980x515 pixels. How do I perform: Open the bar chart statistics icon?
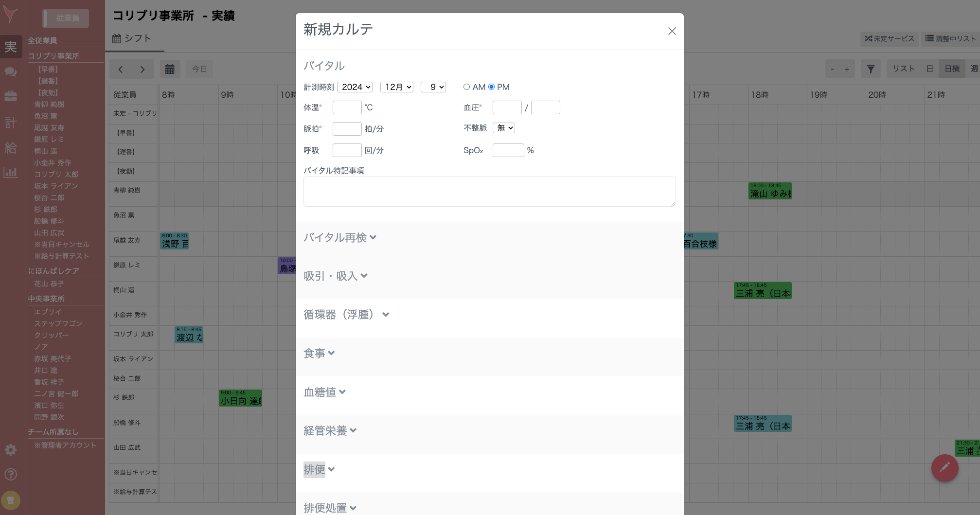(11, 172)
